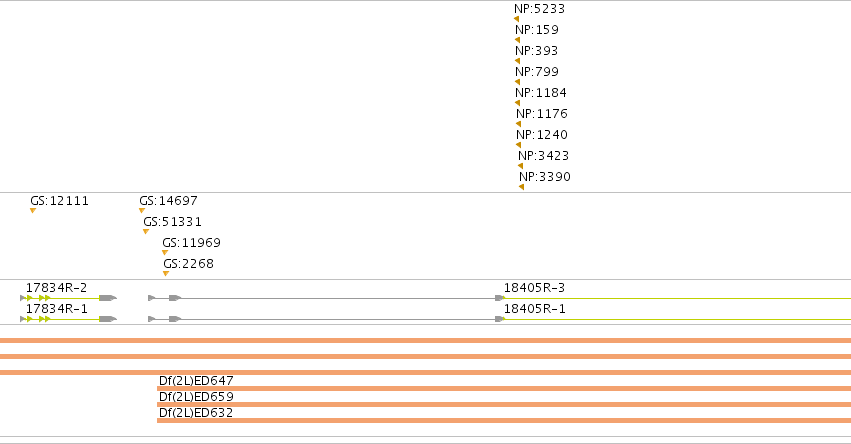Click the 17834R-2 transcript glyph
This screenshot has height=444, width=851.
(x=68, y=298)
